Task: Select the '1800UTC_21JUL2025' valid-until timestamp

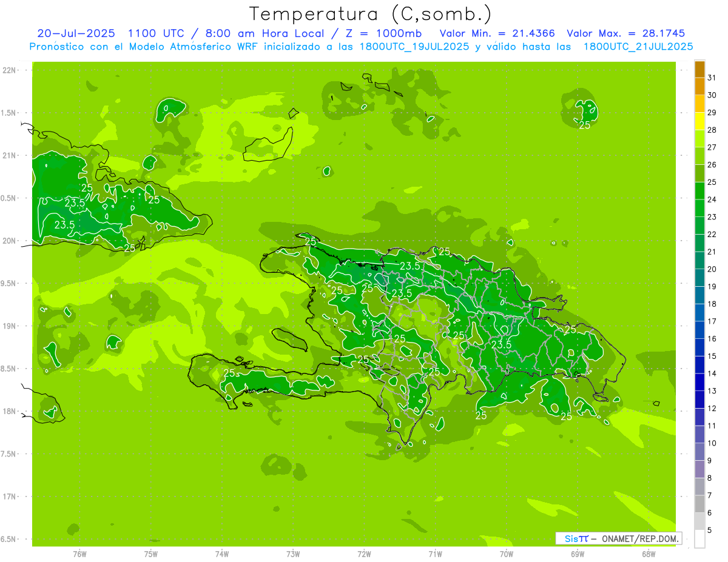Action: [638, 47]
